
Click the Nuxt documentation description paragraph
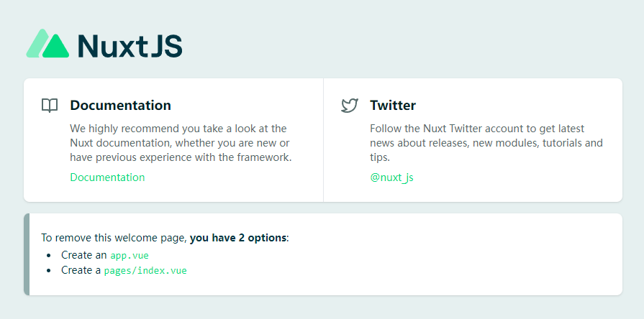pyautogui.click(x=181, y=143)
